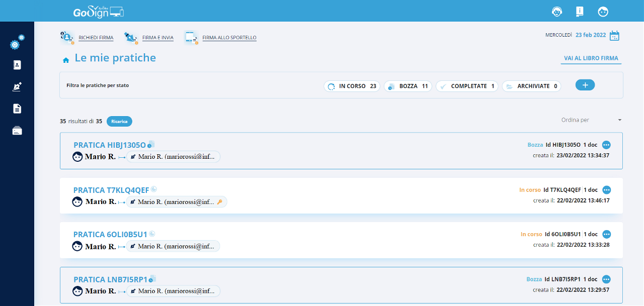Open the documents icon in sidebar
Image resolution: width=644 pixels, height=306 pixels.
[17, 109]
